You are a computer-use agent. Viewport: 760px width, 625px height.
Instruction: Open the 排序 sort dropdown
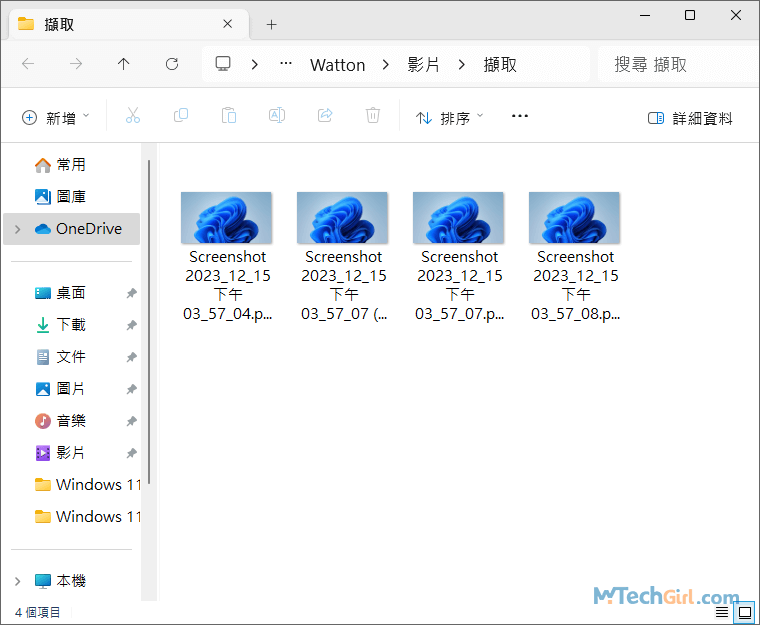pyautogui.click(x=449, y=118)
